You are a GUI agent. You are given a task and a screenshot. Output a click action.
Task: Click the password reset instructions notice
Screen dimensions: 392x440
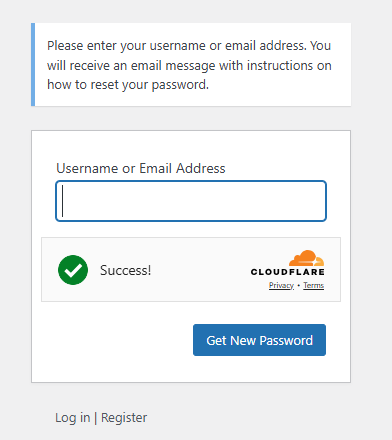[191, 65]
